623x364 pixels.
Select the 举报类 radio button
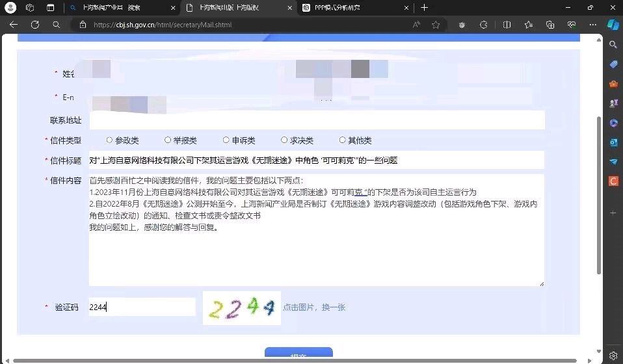168,140
